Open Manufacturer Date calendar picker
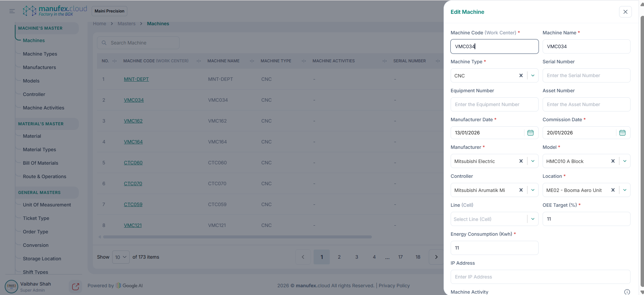The image size is (644, 295). click(530, 133)
